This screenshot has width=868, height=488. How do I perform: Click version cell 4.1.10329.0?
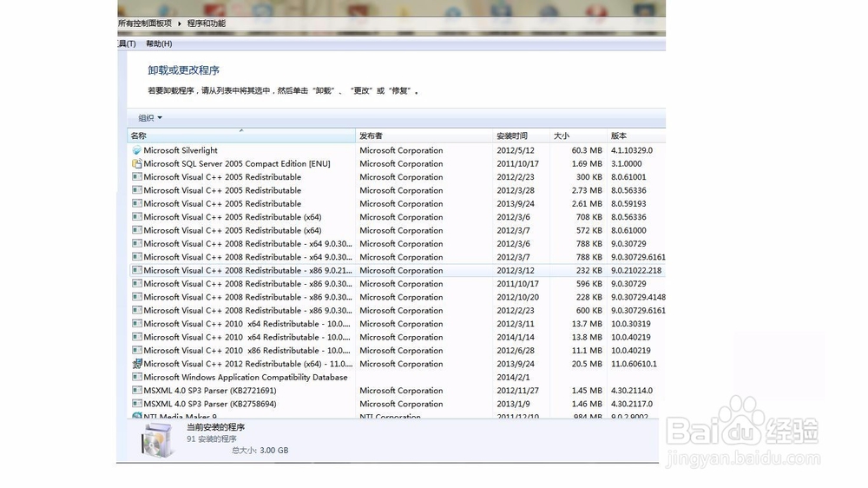[632, 150]
